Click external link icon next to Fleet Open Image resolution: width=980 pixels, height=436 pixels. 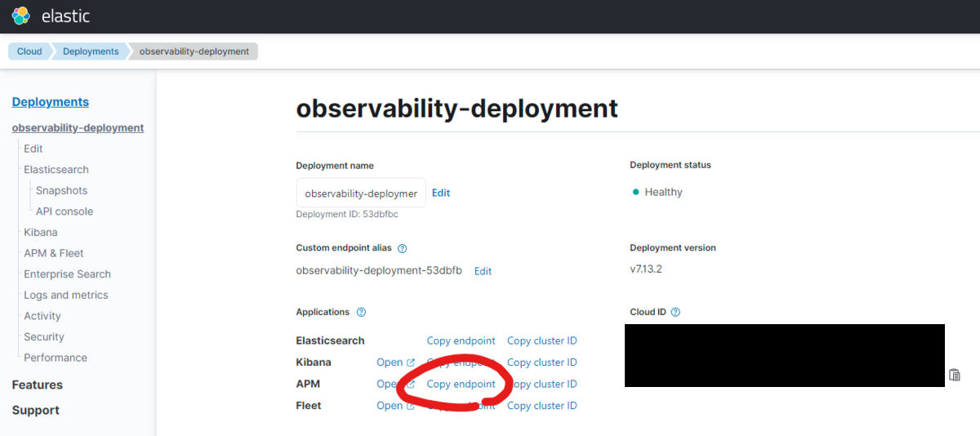(411, 406)
